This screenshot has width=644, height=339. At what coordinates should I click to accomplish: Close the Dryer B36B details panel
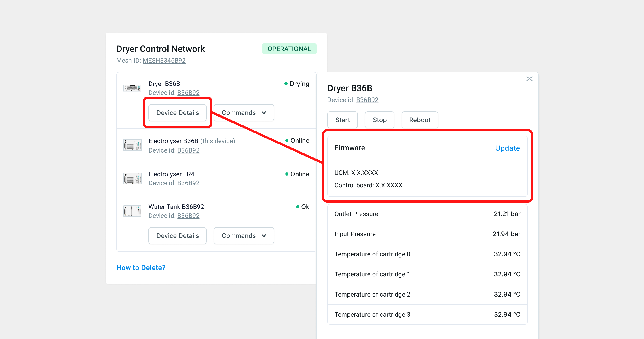pos(529,78)
